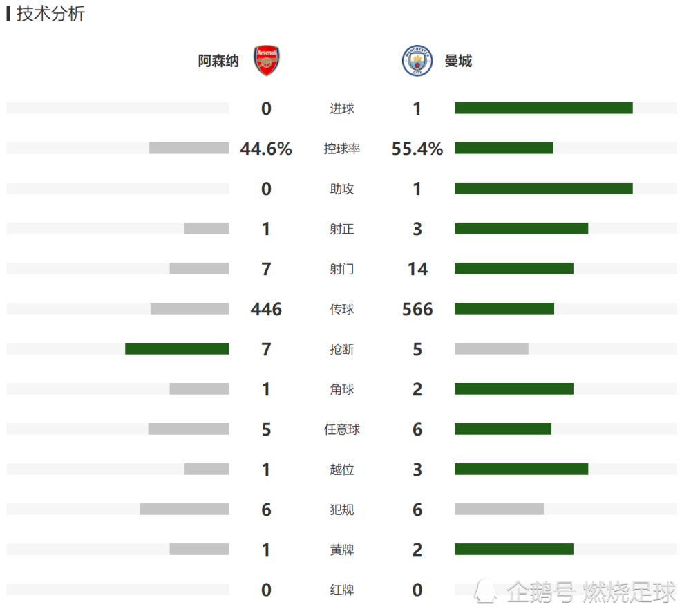Click the 企鹅号 燃烧足球 watermark text

pos(591,591)
